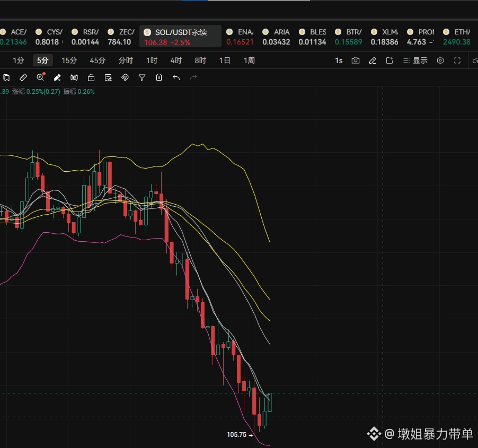Viewport: 478px width, 448px height.
Task: Switch to the 1周 weekly timeframe
Action: click(x=249, y=60)
